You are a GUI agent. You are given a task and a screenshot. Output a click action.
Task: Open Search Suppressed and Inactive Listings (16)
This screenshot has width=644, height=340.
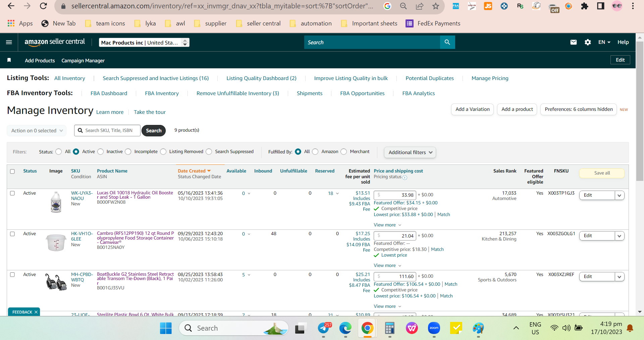(156, 78)
